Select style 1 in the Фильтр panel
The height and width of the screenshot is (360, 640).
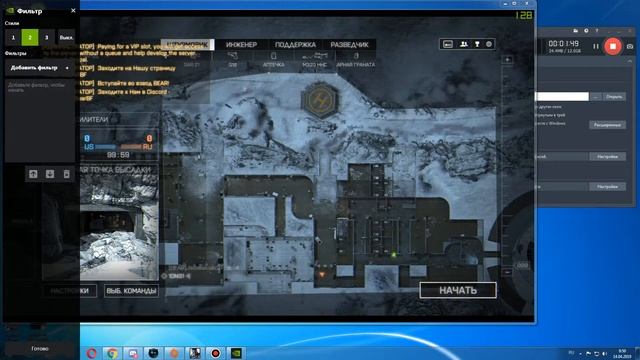(x=13, y=38)
